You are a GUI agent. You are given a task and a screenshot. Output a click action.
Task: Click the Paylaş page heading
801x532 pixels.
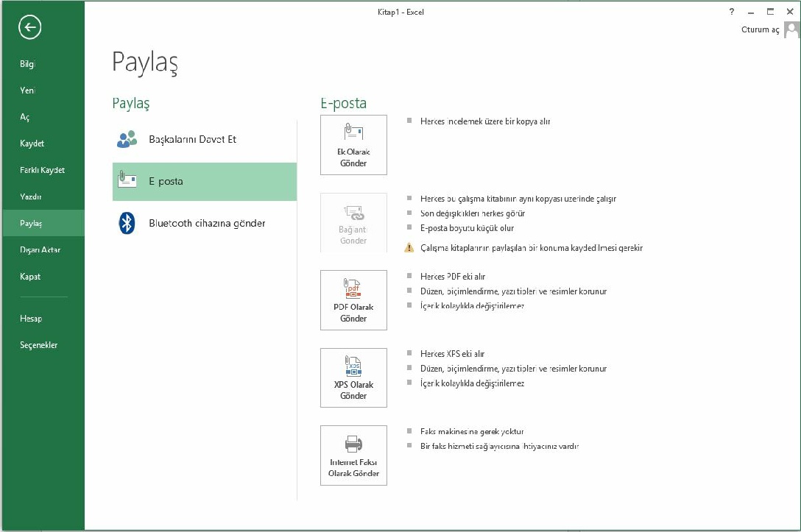pos(145,63)
